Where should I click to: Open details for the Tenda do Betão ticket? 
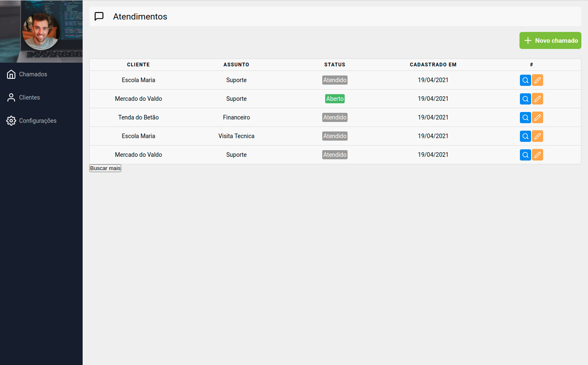pos(525,117)
